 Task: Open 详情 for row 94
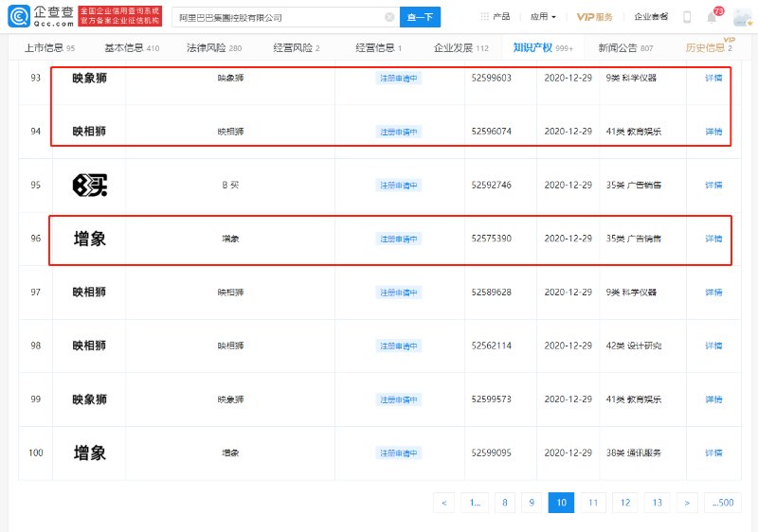point(713,132)
